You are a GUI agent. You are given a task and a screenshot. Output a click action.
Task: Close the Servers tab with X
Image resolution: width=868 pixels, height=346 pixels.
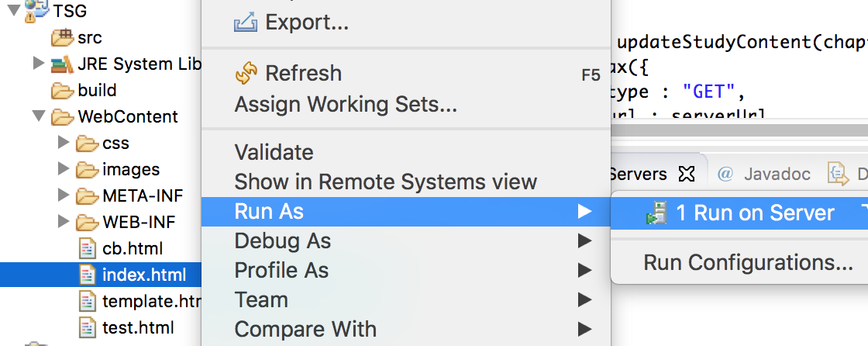point(687,174)
